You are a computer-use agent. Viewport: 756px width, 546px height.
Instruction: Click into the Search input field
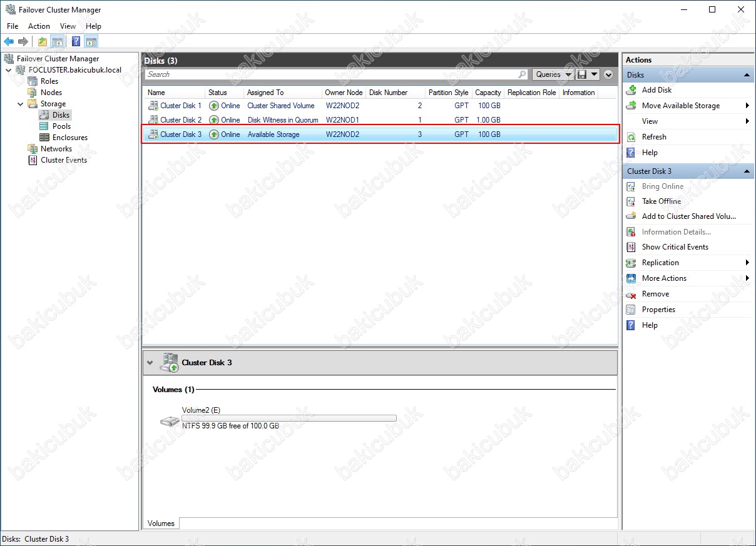click(332, 74)
